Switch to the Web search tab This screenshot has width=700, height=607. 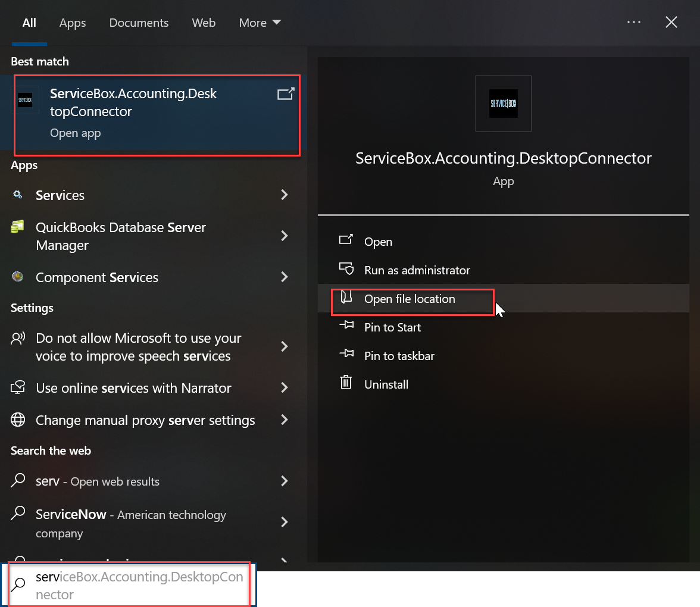point(204,23)
